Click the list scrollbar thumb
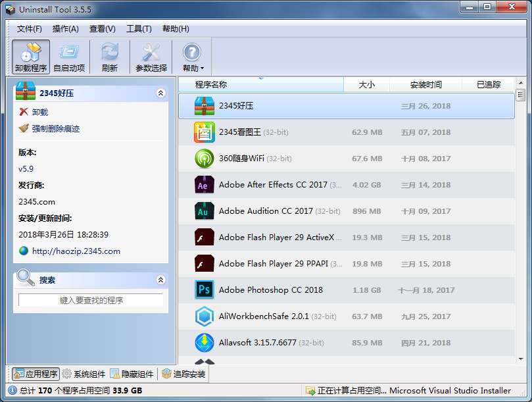Image resolution: width=532 pixels, height=402 pixels. [521, 95]
